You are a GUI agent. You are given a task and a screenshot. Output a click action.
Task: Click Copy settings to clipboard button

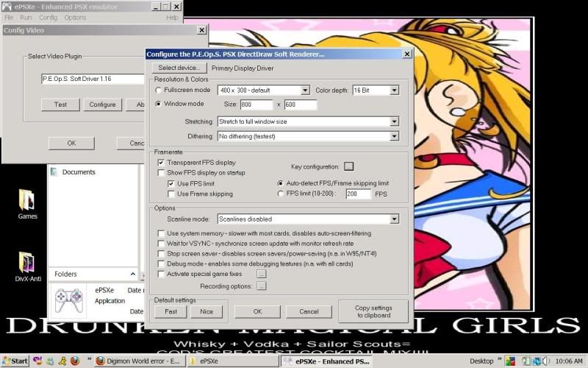click(373, 311)
